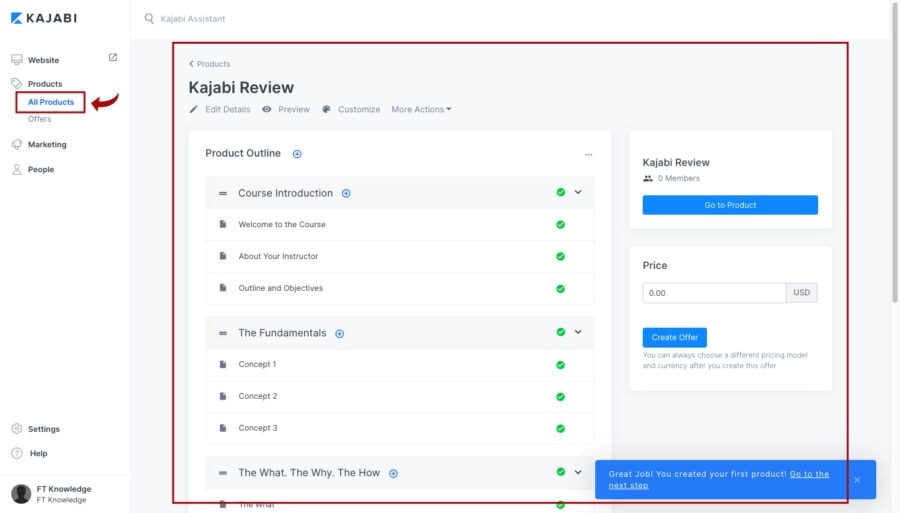Click document icon for Outline and Objectives
900x513 pixels.
pos(223,287)
